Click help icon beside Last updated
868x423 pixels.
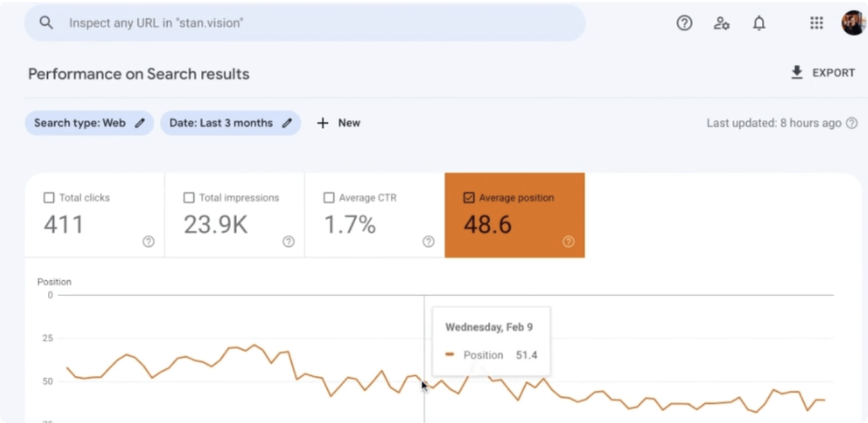coord(852,123)
